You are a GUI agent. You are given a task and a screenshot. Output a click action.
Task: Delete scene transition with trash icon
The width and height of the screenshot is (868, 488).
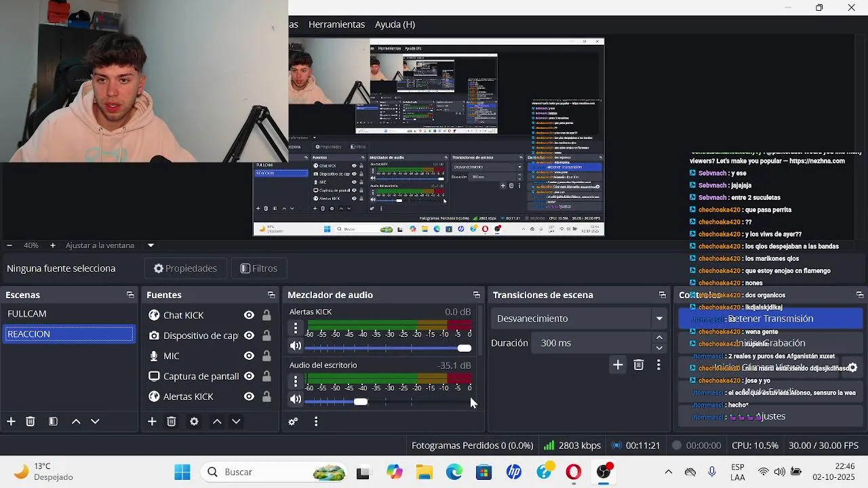(x=638, y=365)
